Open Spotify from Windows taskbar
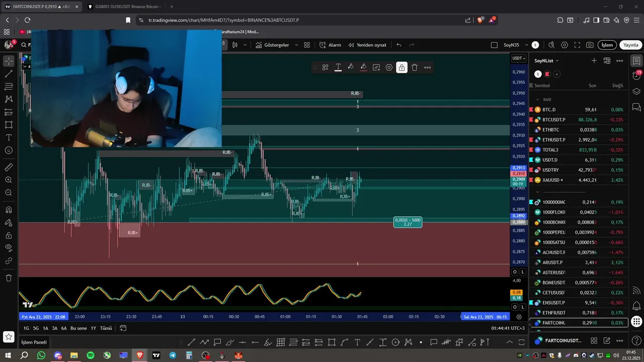Screen dimensions: 644x362 pyautogui.click(x=91, y=355)
